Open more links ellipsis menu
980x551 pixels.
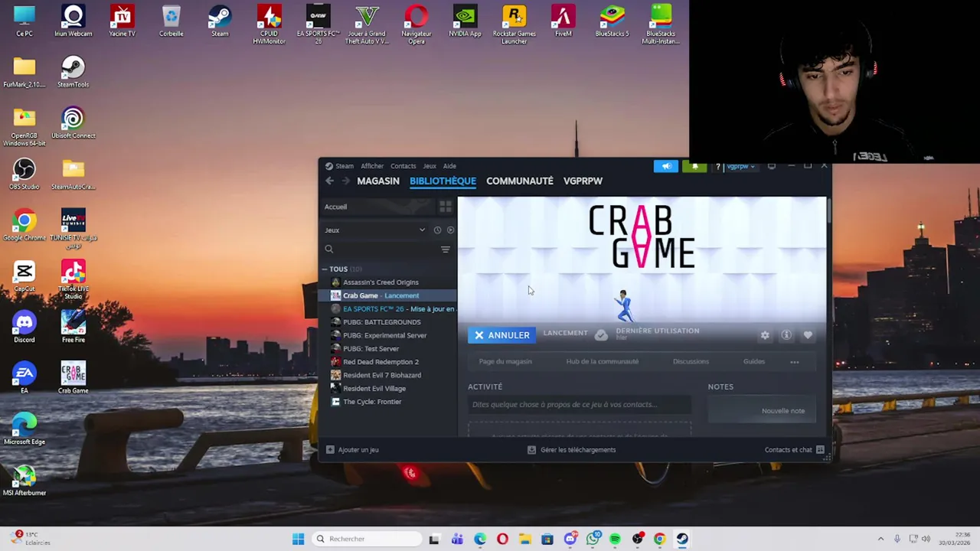[x=795, y=362]
